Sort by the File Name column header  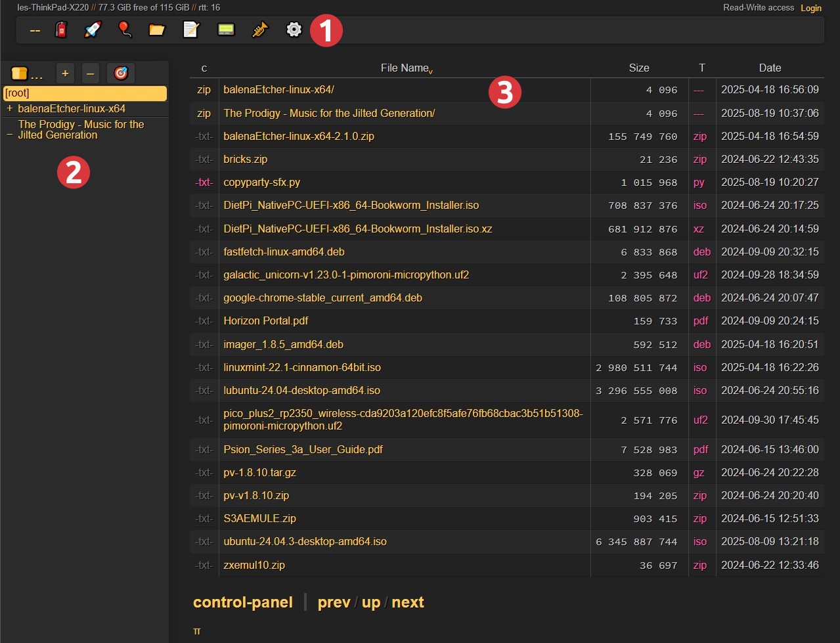(405, 68)
